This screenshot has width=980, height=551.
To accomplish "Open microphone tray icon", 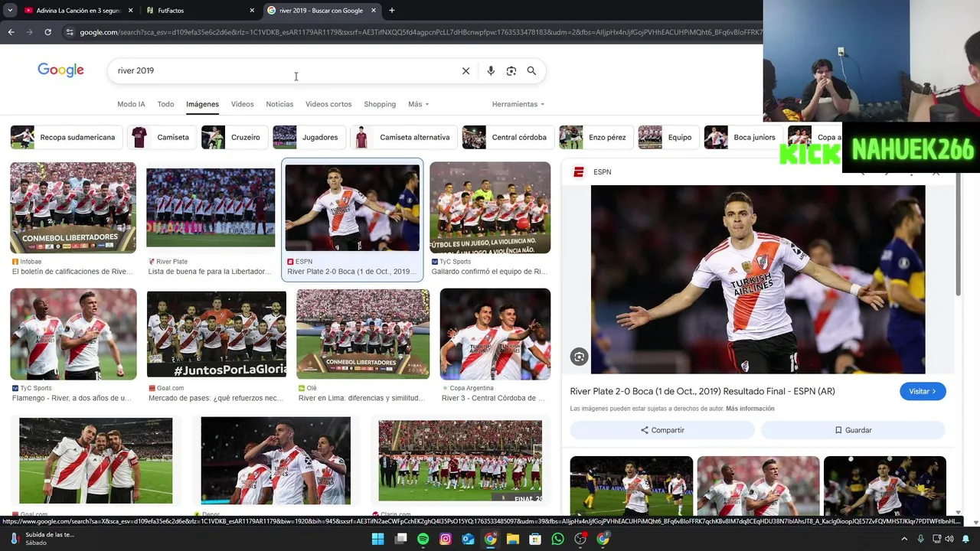I will coord(921,539).
